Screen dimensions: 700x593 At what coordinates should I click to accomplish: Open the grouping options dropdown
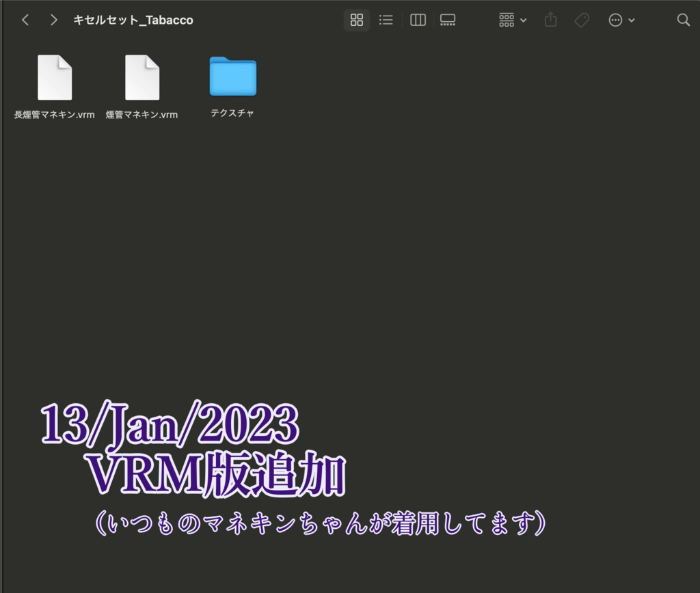click(x=511, y=20)
